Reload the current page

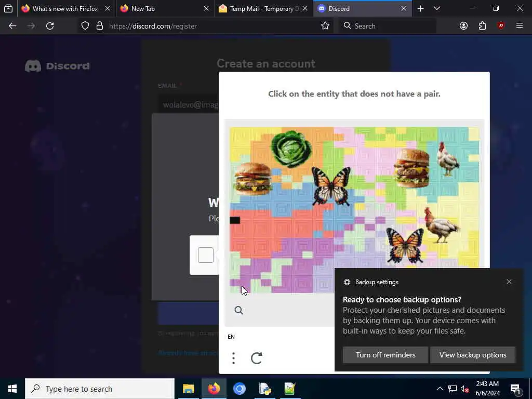50,26
